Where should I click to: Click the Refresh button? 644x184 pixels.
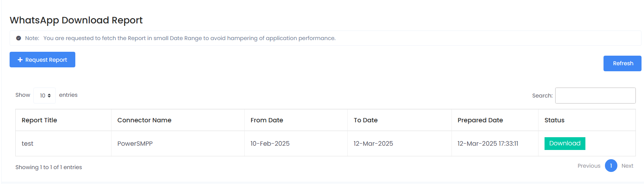[x=622, y=63]
